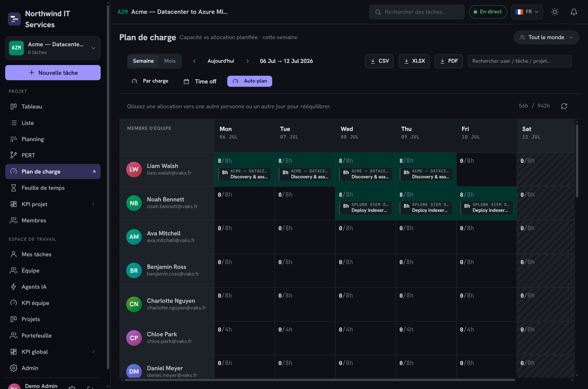Go to previous week with left arrow
This screenshot has width=588, height=389.
coord(194,61)
